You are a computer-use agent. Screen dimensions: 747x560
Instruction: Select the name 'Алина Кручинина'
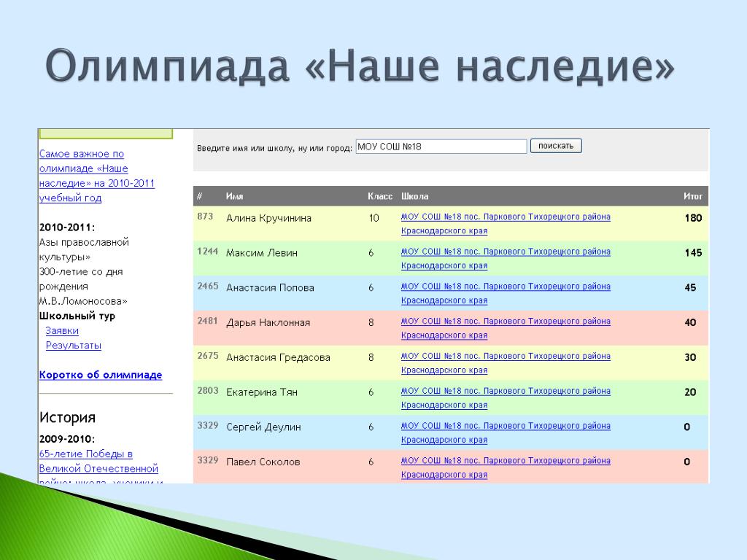268,218
